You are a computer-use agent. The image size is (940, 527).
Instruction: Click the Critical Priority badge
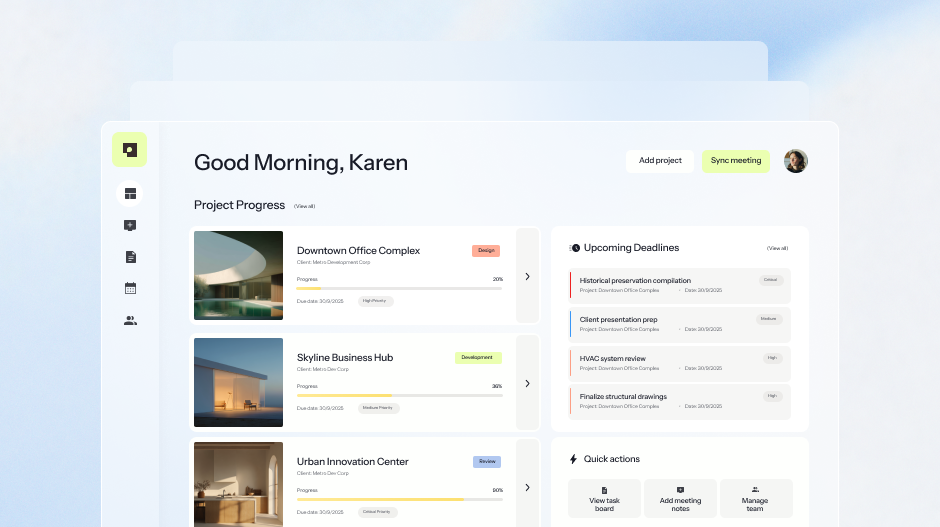click(x=377, y=512)
